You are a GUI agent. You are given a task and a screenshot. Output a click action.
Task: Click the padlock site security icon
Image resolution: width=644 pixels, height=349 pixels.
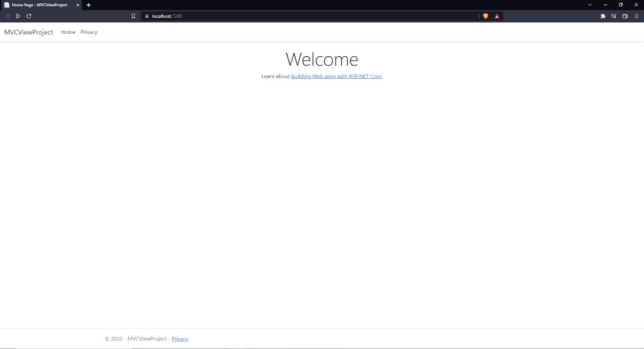[x=146, y=16]
